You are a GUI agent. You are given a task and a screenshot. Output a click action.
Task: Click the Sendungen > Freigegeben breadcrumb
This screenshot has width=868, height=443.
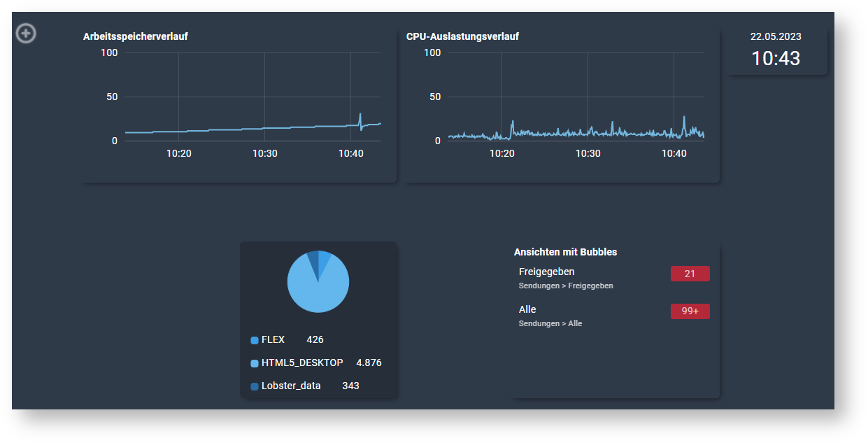click(565, 286)
